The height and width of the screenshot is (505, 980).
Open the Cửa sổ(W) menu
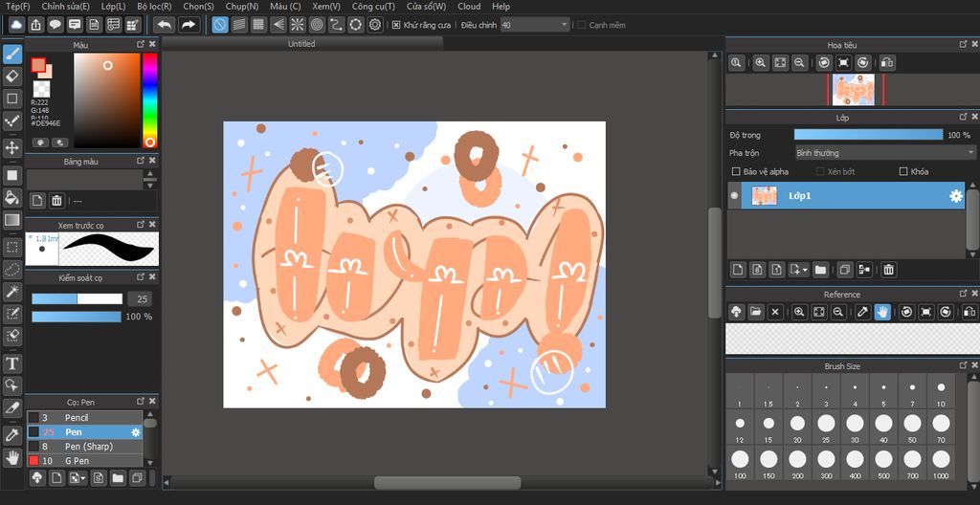[426, 7]
